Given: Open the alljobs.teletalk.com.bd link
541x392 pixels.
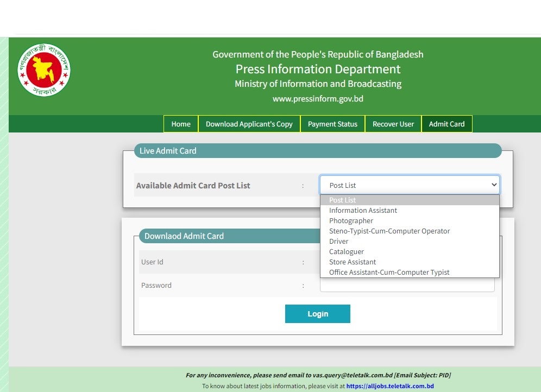Looking at the screenshot, I should (389, 386).
